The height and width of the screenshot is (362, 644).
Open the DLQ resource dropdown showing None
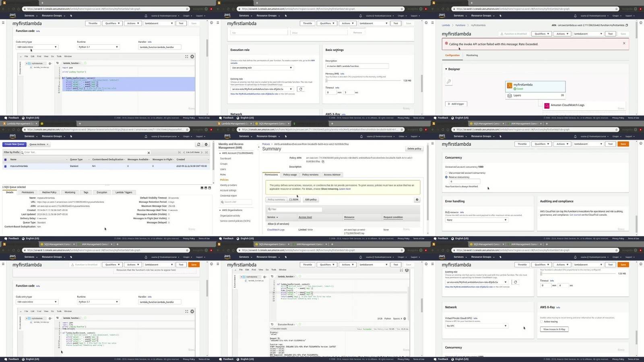(x=477, y=220)
